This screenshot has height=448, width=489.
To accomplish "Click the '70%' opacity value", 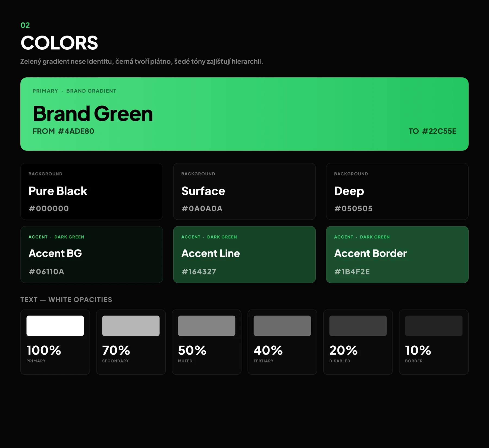I will 116,350.
